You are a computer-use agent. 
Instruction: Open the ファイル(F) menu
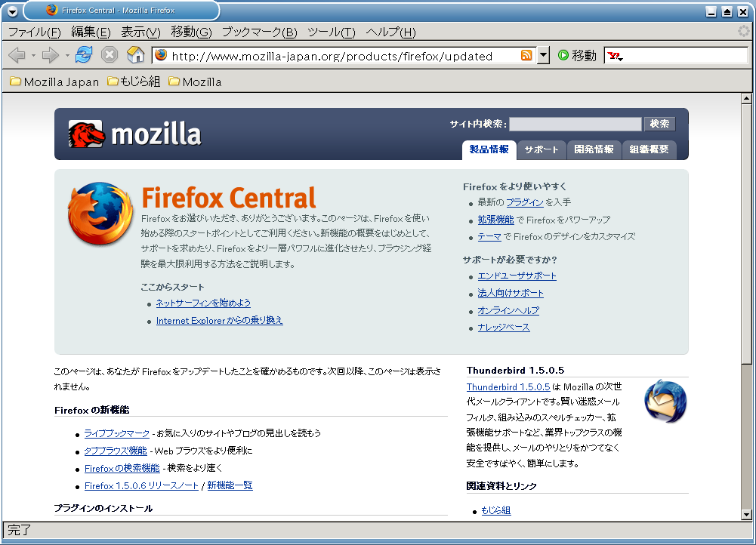point(35,32)
